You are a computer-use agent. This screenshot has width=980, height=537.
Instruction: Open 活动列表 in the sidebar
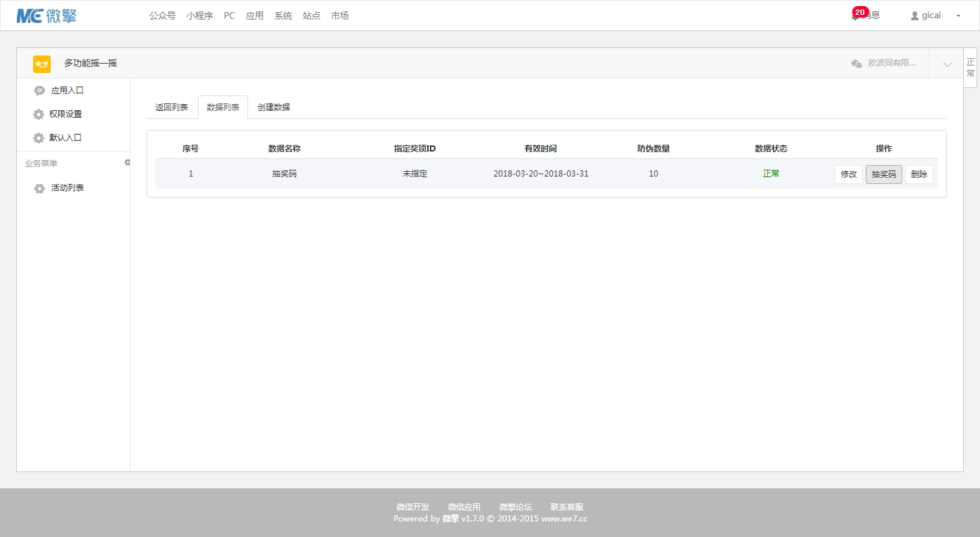(68, 188)
